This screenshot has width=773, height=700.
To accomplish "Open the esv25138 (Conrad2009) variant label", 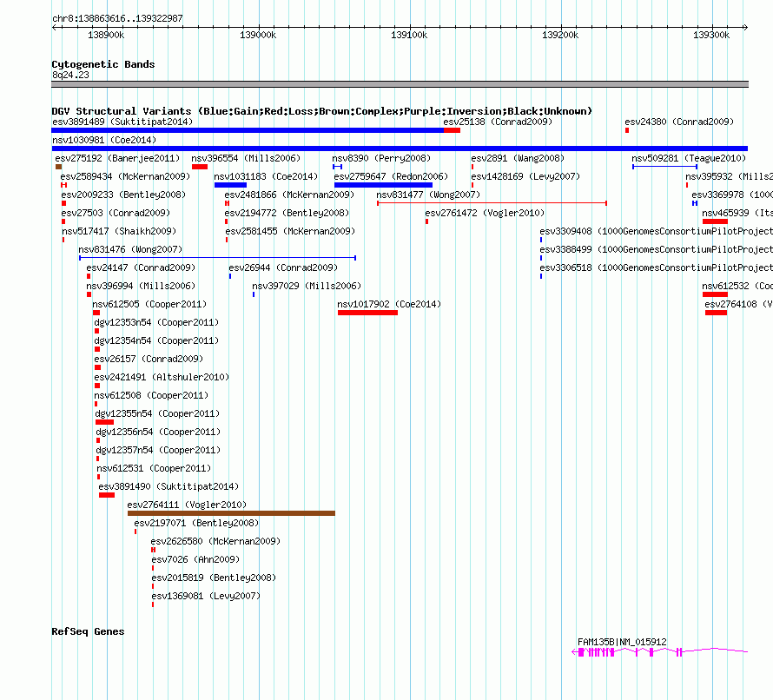I will pyautogui.click(x=498, y=122).
